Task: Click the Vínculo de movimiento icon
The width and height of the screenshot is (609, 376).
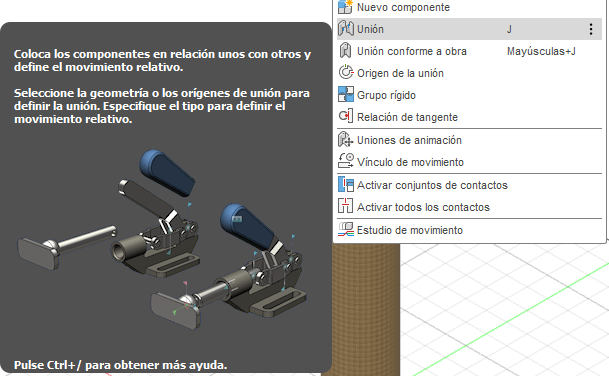Action: point(346,161)
